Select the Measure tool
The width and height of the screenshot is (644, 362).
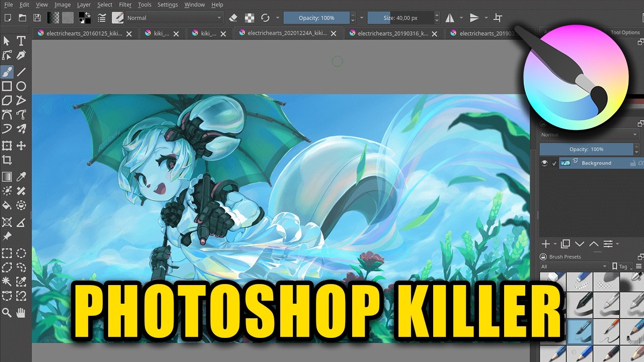(21, 222)
